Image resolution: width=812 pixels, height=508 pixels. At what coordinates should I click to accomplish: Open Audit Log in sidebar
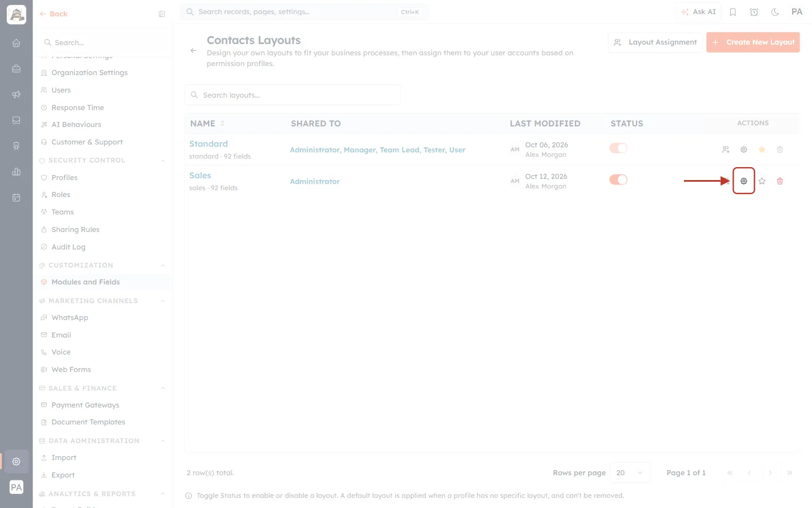(68, 247)
